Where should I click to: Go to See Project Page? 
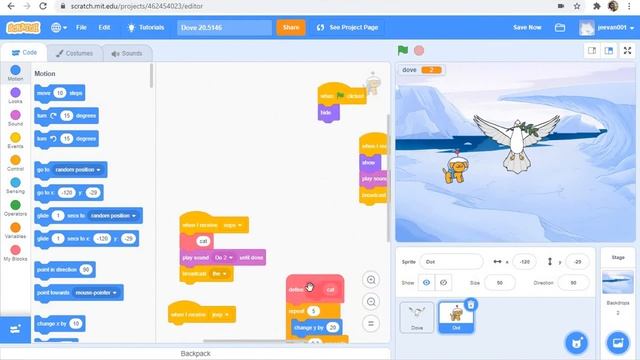pos(347,27)
